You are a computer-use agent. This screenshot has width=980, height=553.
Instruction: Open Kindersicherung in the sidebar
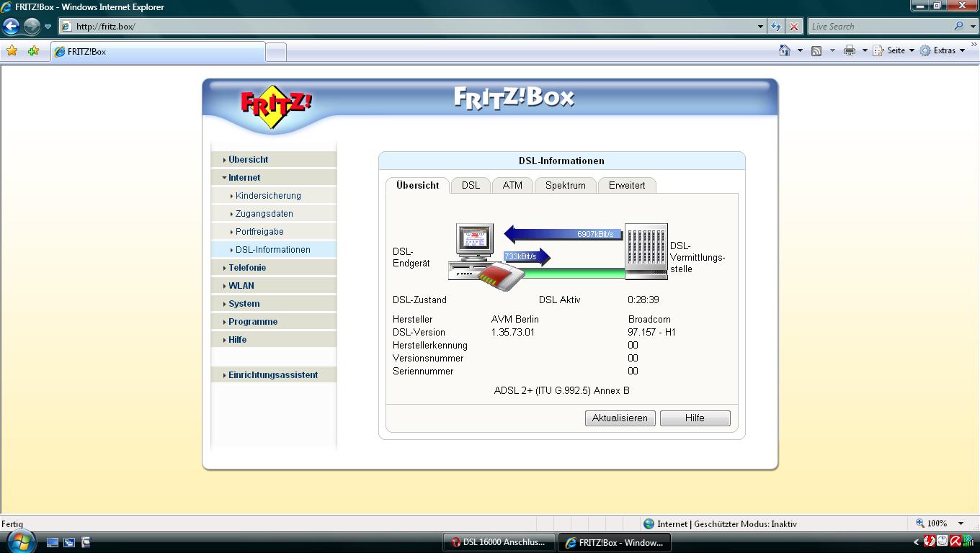tap(274, 196)
